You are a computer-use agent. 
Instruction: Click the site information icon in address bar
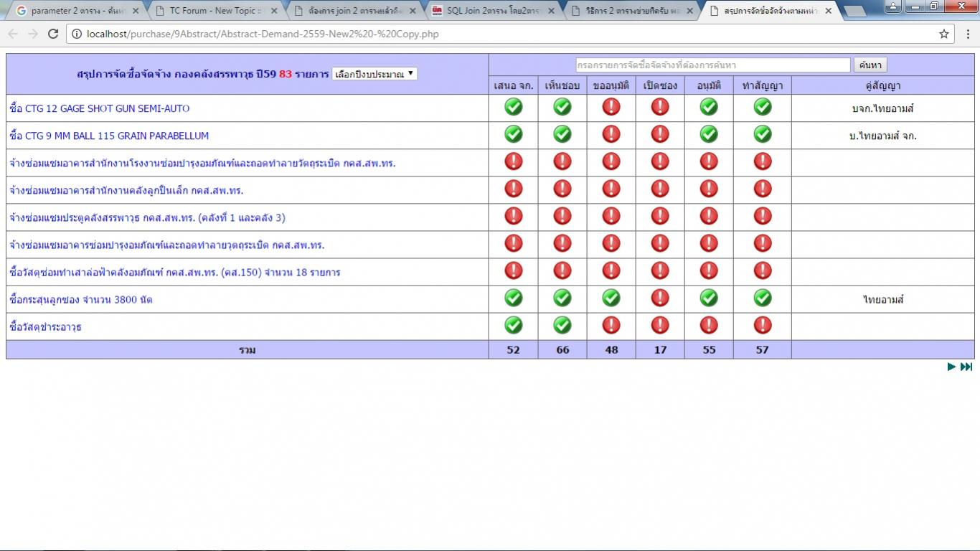(76, 34)
